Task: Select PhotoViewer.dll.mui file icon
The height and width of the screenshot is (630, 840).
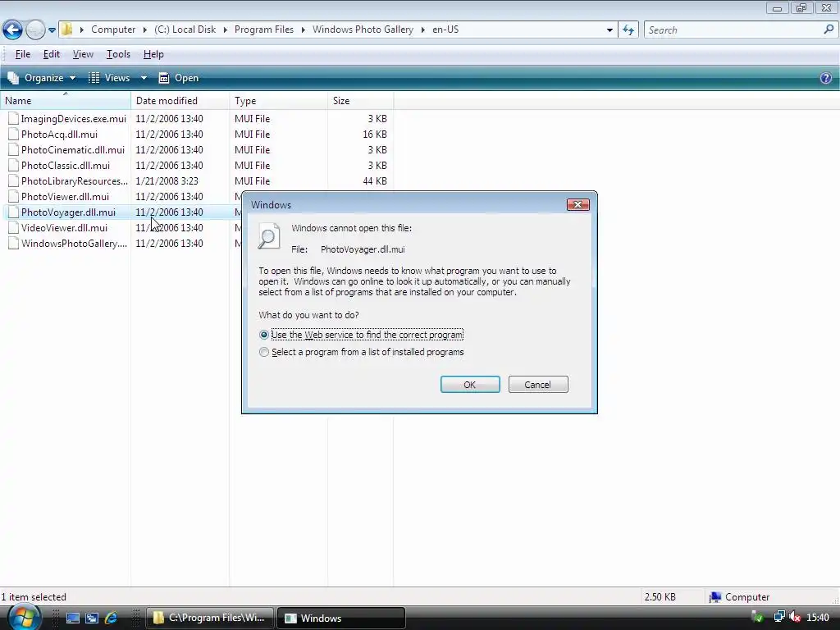Action: pyautogui.click(x=13, y=197)
